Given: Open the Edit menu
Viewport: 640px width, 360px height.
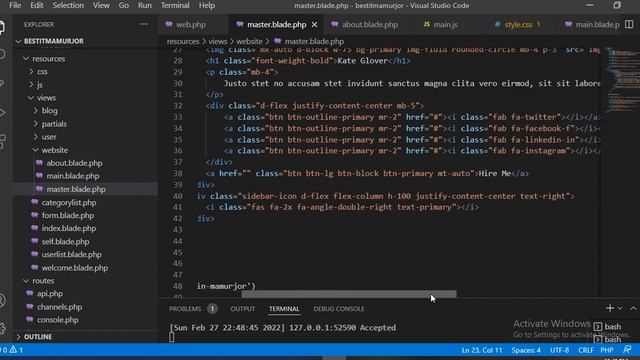Looking at the screenshot, I should [36, 5].
